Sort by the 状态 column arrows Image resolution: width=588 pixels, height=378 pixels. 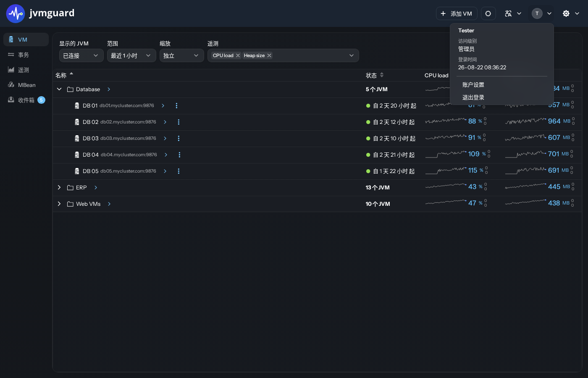[x=382, y=75]
